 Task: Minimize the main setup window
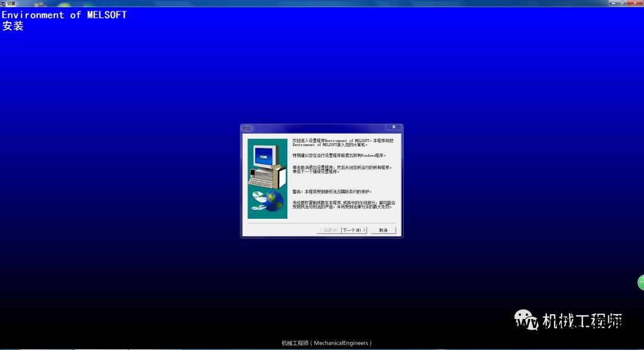pyautogui.click(x=614, y=3)
